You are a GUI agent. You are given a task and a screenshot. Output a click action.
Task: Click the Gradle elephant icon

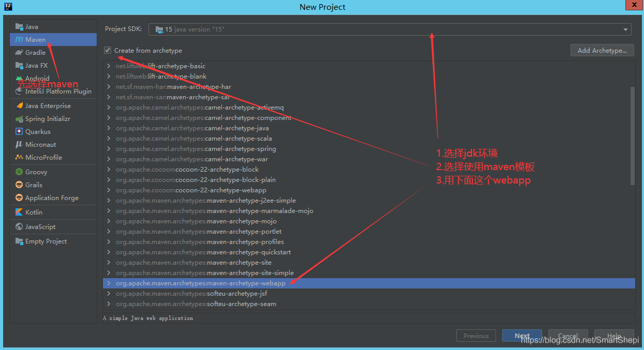pyautogui.click(x=19, y=52)
